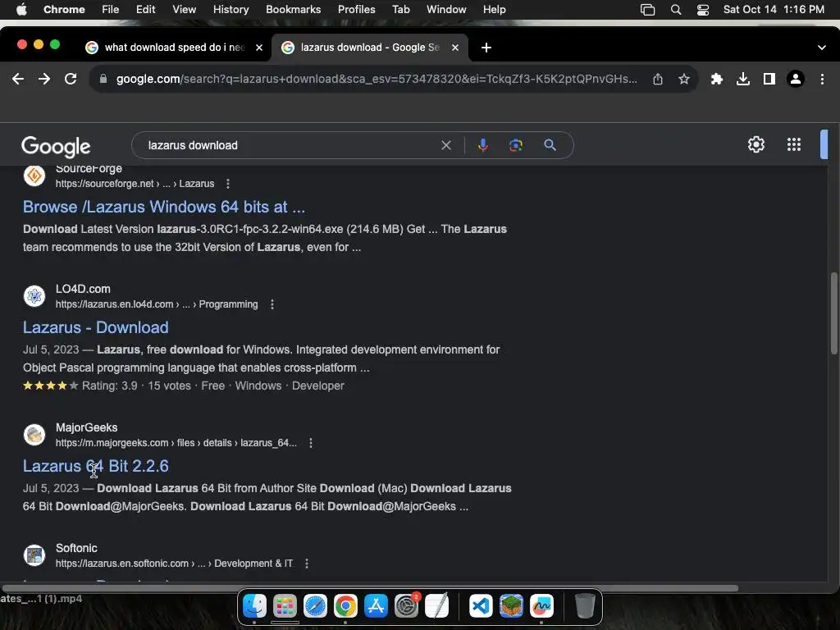The height and width of the screenshot is (630, 840).
Task: View site info via the lock icon
Action: pyautogui.click(x=103, y=79)
